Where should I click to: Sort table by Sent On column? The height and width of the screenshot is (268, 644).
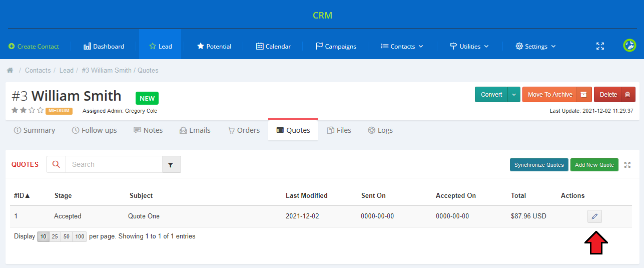373,195
